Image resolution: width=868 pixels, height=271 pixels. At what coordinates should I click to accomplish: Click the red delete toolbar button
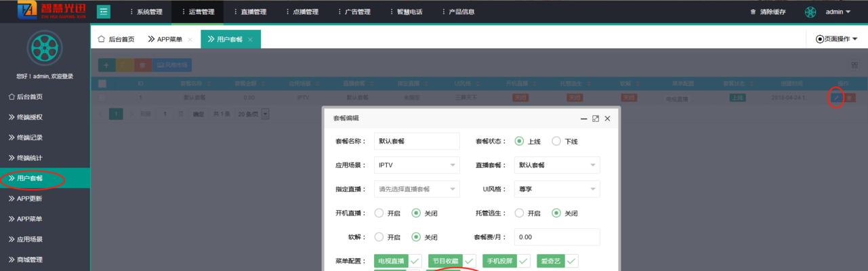(142, 65)
